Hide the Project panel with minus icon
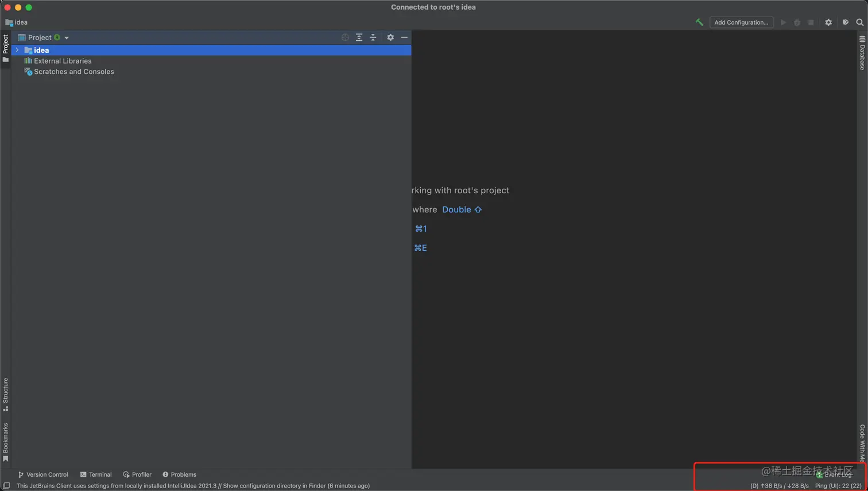Image resolution: width=868 pixels, height=491 pixels. (x=404, y=37)
